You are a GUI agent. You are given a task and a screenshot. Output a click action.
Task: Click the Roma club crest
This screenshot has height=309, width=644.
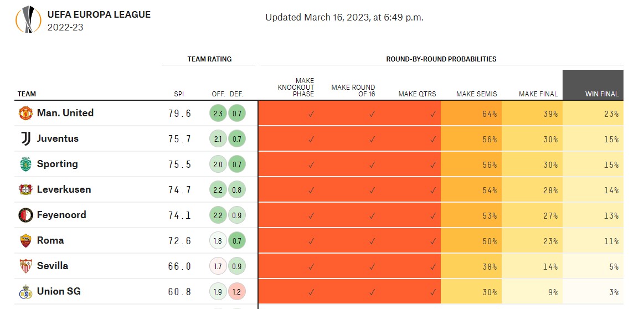click(x=26, y=240)
